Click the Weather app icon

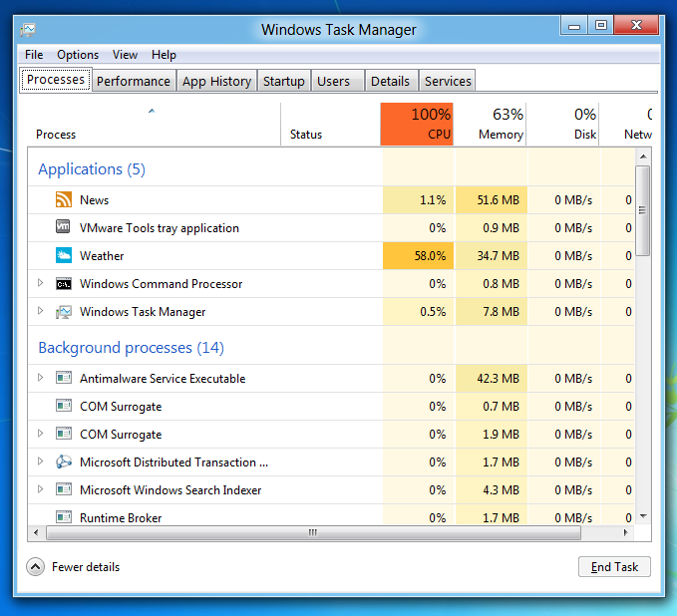click(64, 256)
